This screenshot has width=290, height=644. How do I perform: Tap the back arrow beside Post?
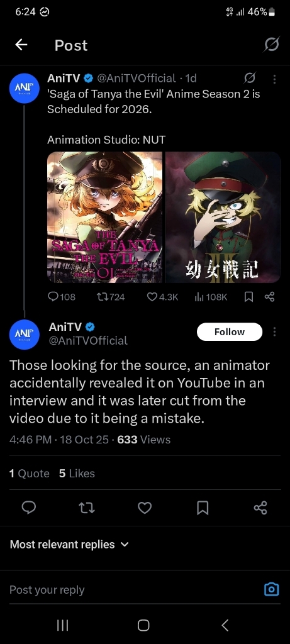(x=21, y=45)
